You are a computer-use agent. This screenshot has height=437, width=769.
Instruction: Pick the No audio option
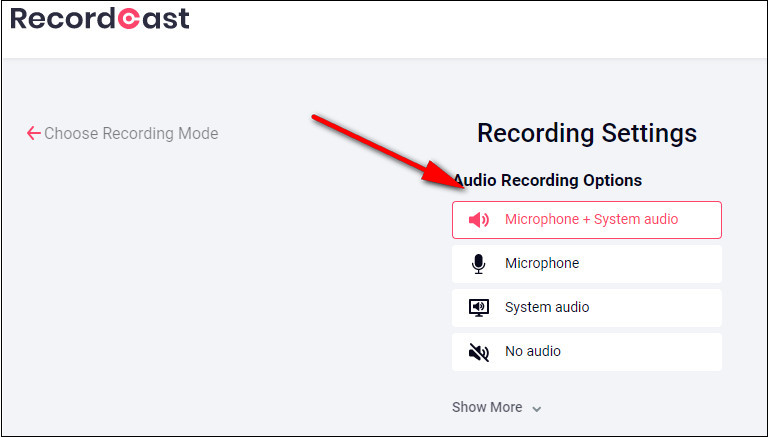[586, 352]
